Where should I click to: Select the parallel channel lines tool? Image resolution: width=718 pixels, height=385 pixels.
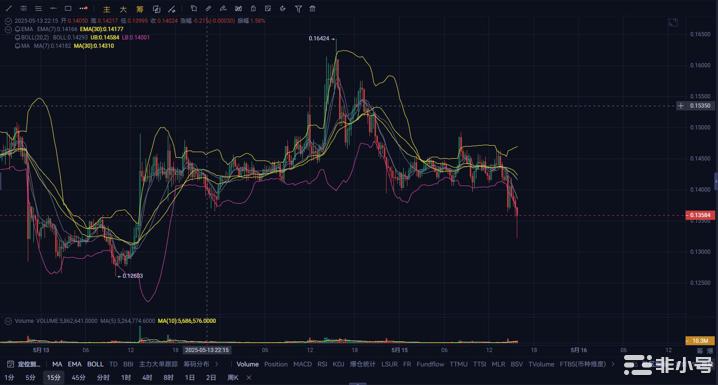point(23,8)
